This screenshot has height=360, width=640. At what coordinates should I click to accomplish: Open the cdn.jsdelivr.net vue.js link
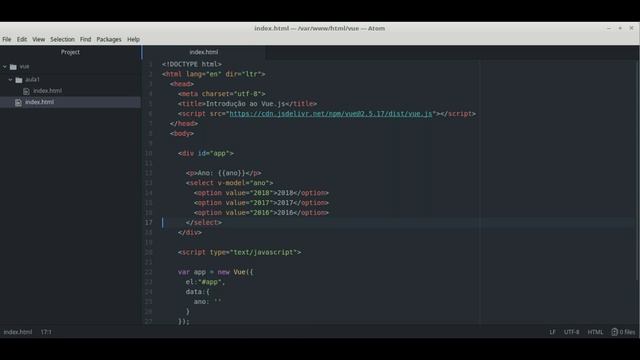point(331,114)
